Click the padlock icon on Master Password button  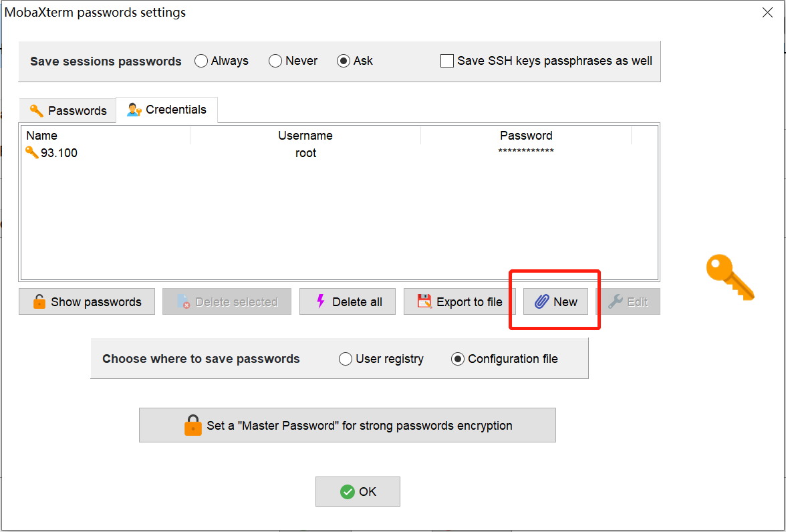coord(193,425)
